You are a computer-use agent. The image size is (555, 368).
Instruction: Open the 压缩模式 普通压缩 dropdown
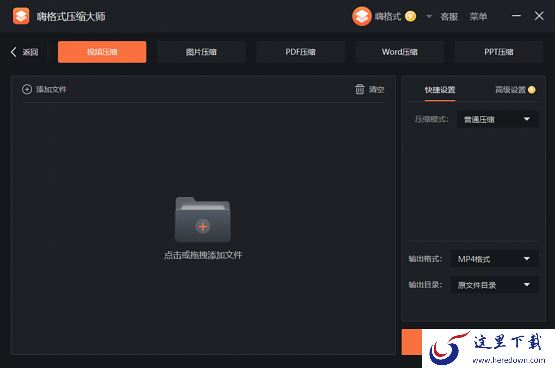[x=498, y=120]
